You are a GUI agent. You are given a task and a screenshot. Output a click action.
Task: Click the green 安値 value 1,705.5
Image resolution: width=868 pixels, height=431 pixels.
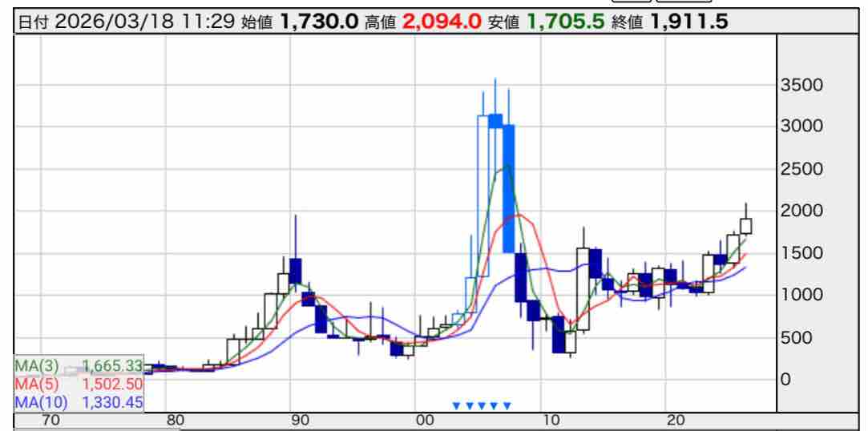(x=565, y=22)
